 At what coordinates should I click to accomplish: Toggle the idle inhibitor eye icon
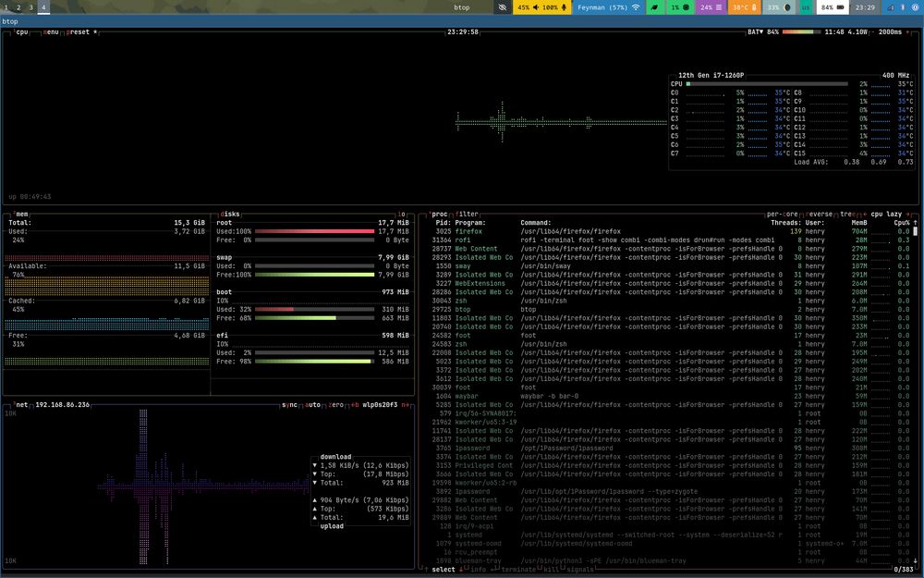click(502, 7)
